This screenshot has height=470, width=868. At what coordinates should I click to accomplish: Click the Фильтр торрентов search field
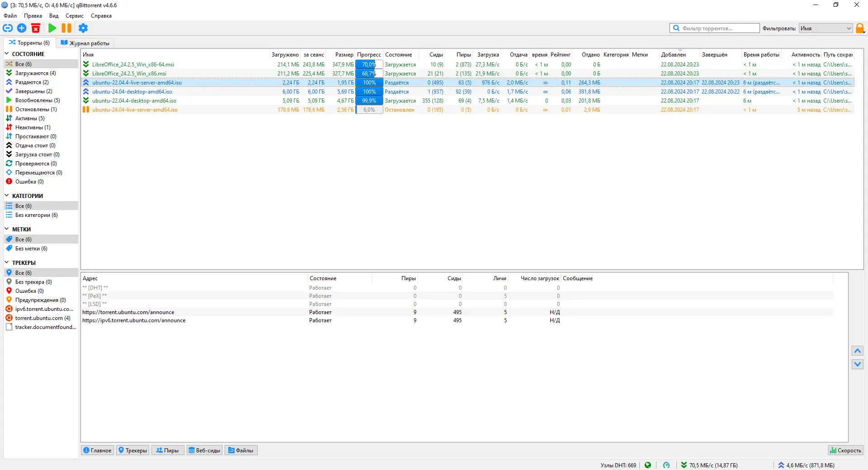coord(714,28)
